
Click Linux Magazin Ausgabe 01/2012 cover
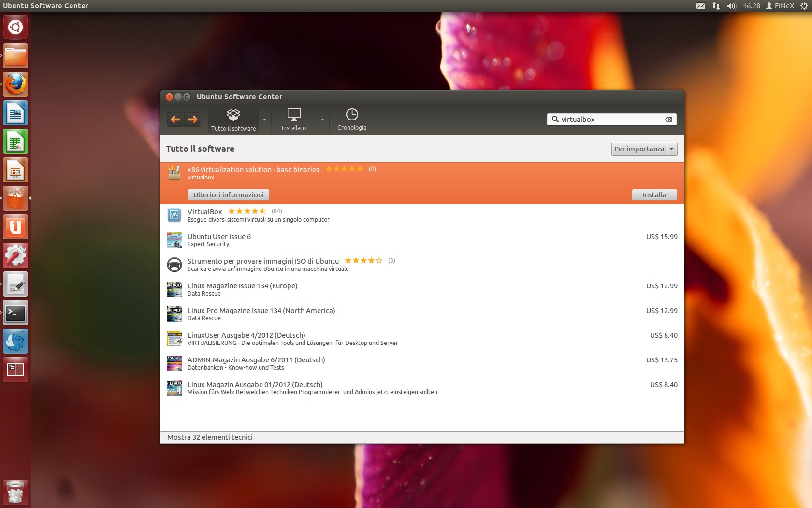174,388
